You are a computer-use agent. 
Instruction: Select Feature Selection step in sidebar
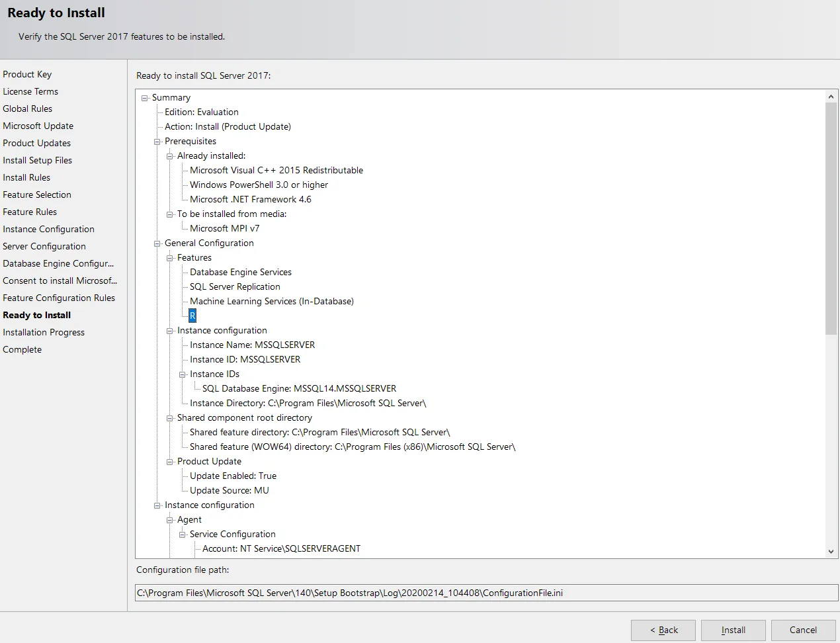[37, 194]
